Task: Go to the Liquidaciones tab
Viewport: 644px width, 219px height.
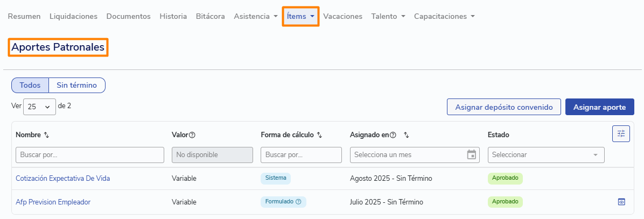Action: coord(74,16)
